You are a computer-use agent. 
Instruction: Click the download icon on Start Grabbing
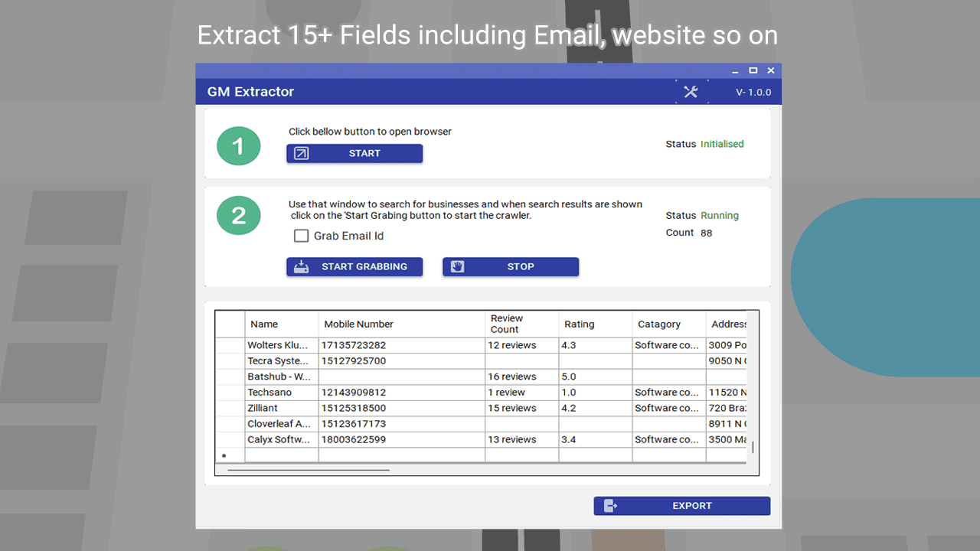click(x=302, y=267)
